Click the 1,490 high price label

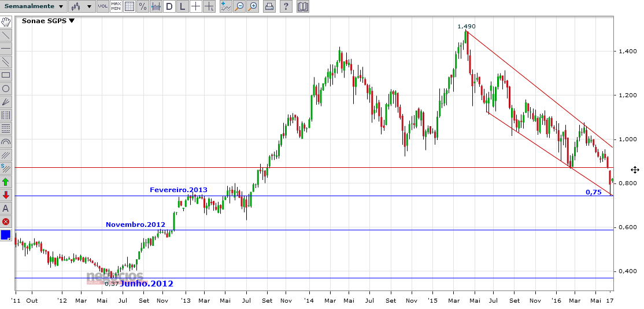coord(467,26)
